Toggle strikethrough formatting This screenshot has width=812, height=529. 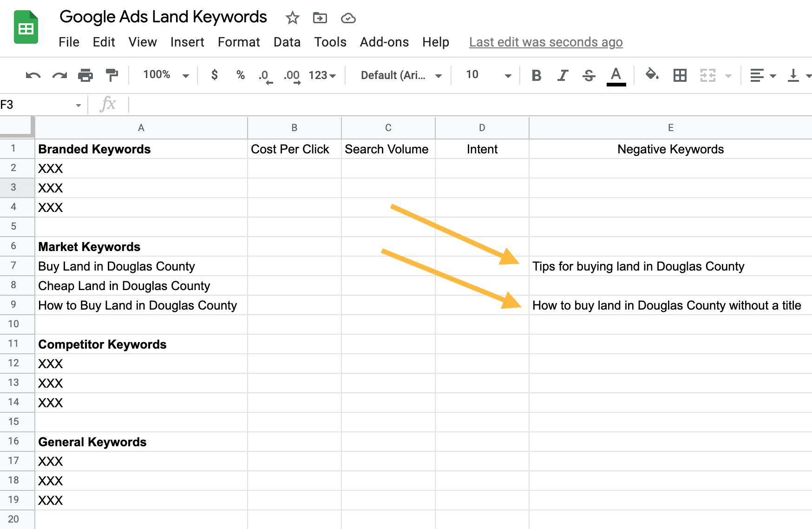[x=589, y=75]
